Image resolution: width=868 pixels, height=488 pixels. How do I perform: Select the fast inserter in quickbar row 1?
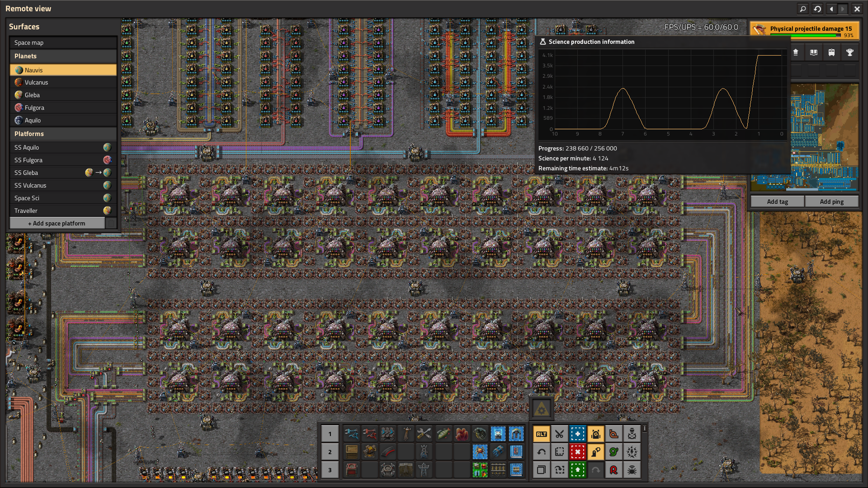pyautogui.click(x=351, y=434)
